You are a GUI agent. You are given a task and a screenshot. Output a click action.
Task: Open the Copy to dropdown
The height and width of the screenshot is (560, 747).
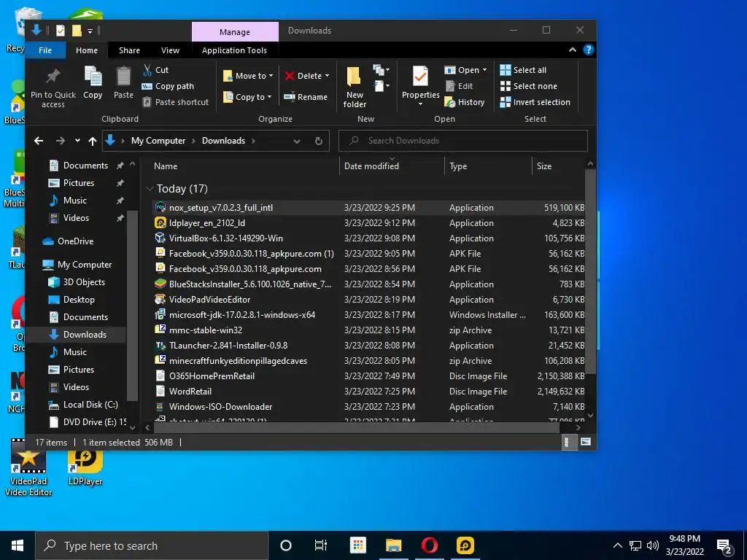coord(247,97)
